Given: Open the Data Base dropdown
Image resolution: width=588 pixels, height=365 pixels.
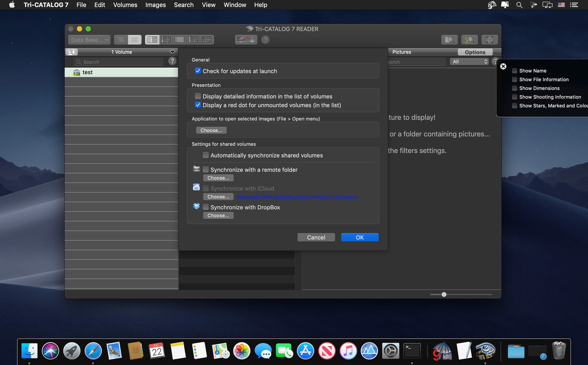Looking at the screenshot, I should click(89, 40).
